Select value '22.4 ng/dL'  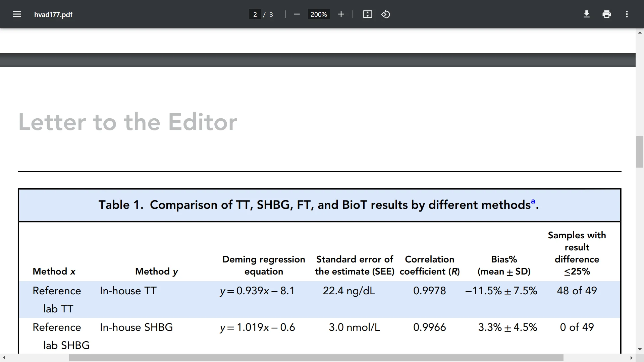(x=349, y=291)
